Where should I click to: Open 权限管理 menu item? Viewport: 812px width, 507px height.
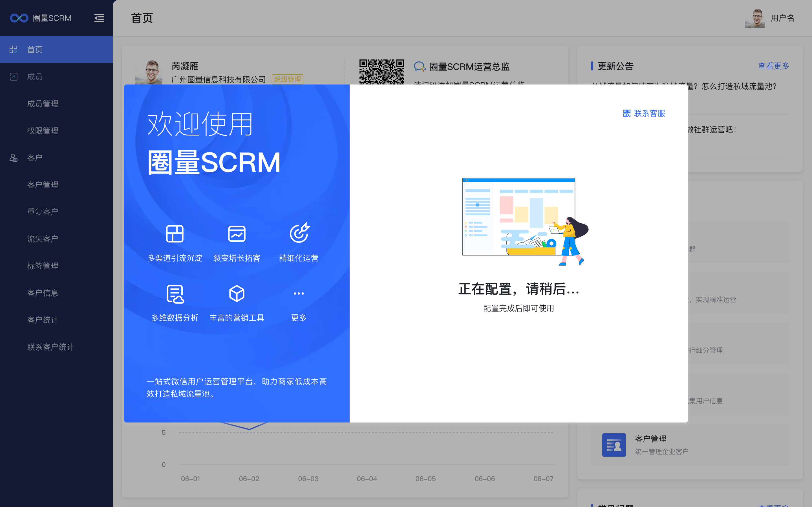tap(43, 131)
